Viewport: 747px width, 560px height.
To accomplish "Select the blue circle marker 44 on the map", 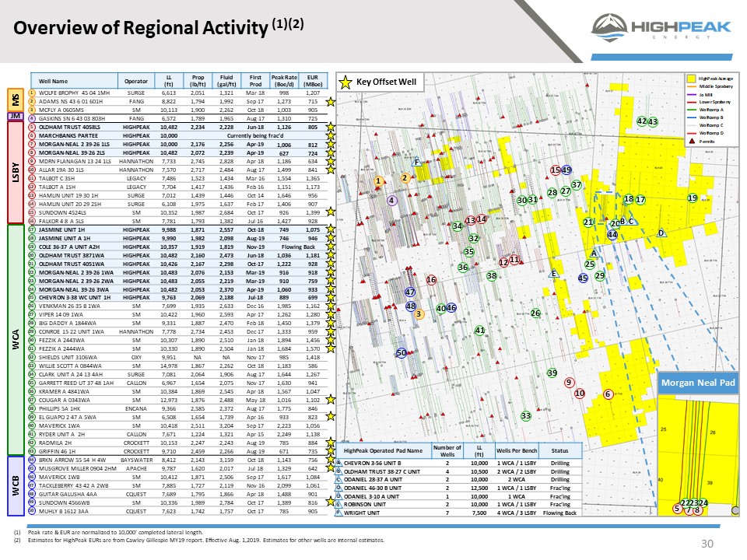I will [612, 234].
